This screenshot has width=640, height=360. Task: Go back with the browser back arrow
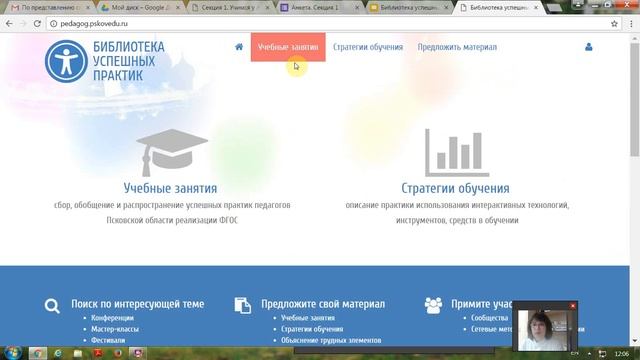point(9,24)
